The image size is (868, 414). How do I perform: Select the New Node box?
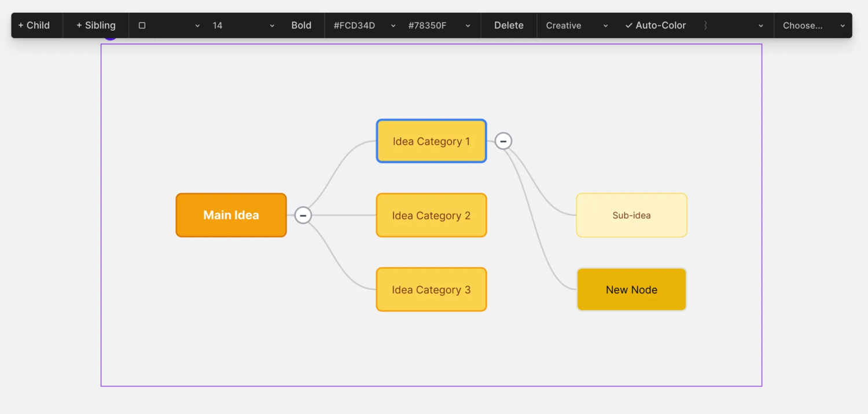(631, 290)
